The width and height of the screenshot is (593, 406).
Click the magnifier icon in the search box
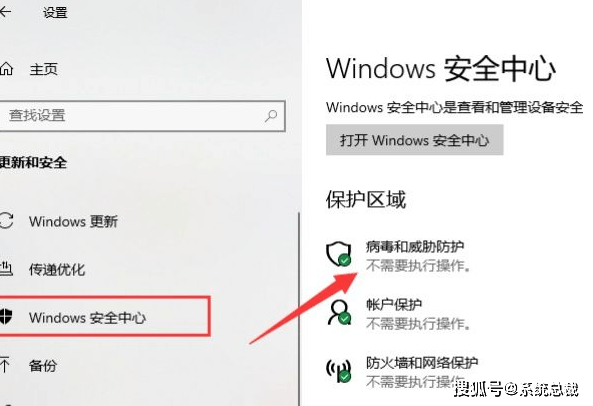pyautogui.click(x=271, y=116)
